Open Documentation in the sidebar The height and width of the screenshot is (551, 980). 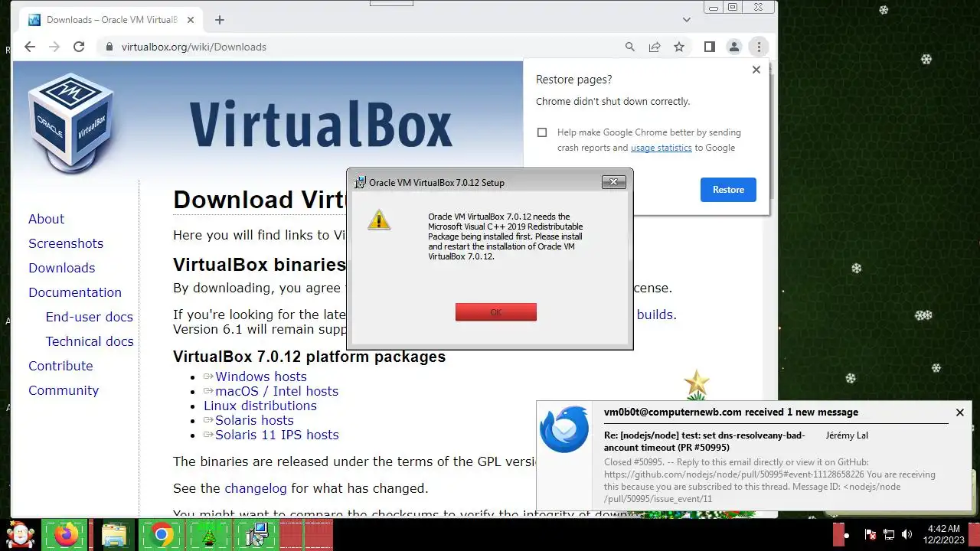[x=75, y=292]
